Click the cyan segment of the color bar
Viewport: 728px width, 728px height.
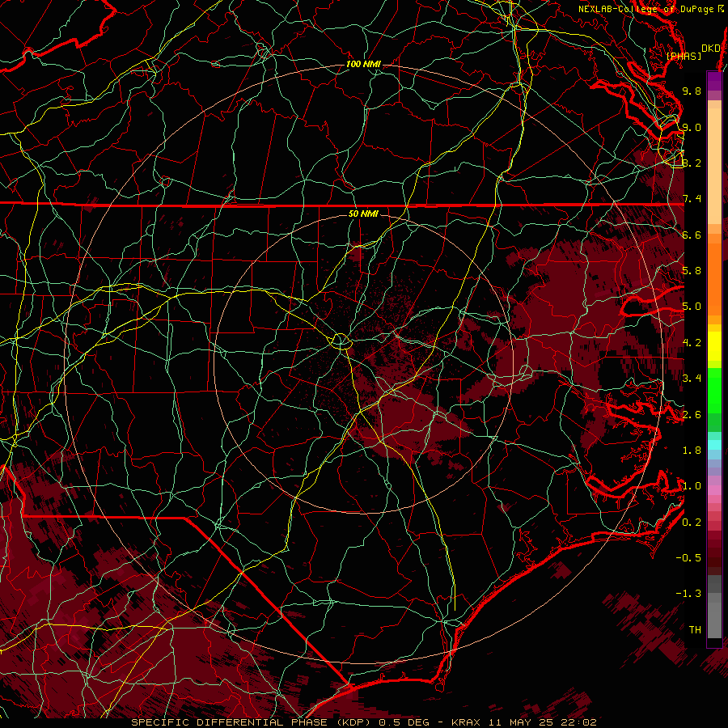pos(714,444)
